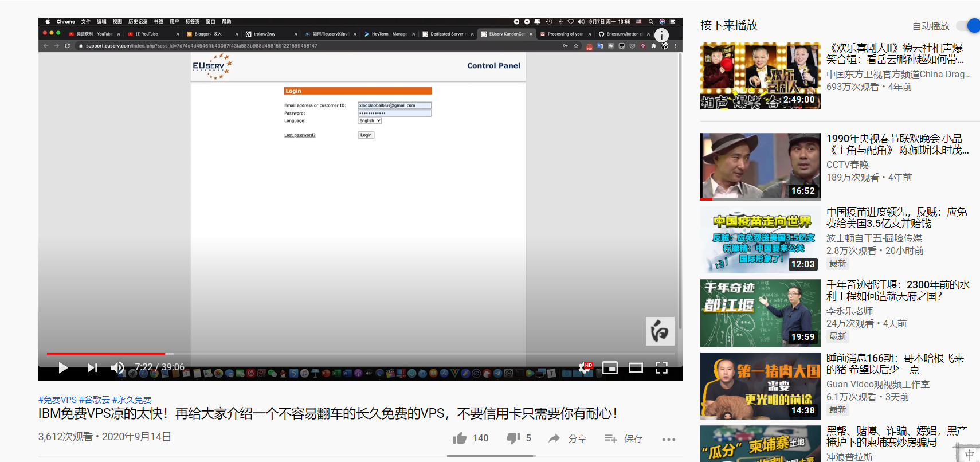Screen dimensions: 980x462
Task: Click the 2020年9月14日 upload date
Action: tap(137, 437)
